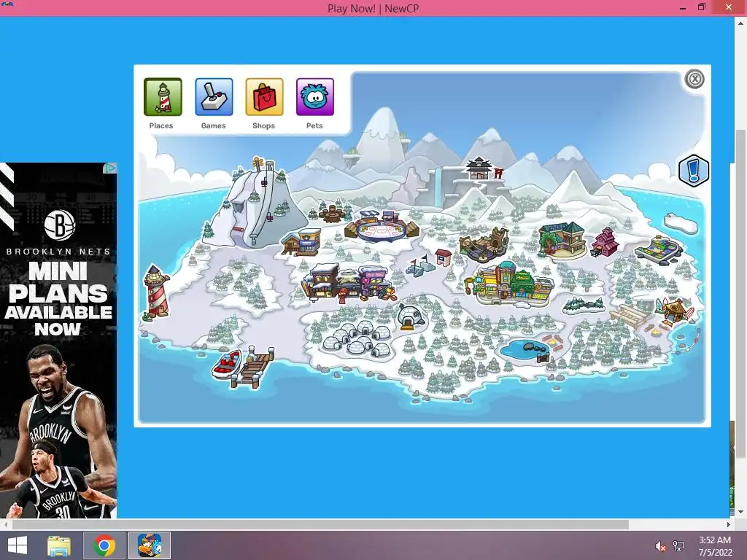Go to the Cove surf hut
This screenshot has height=560, width=747.
coord(675,311)
